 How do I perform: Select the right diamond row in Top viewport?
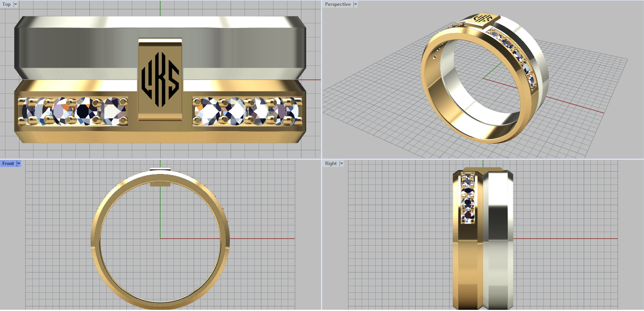pos(247,111)
